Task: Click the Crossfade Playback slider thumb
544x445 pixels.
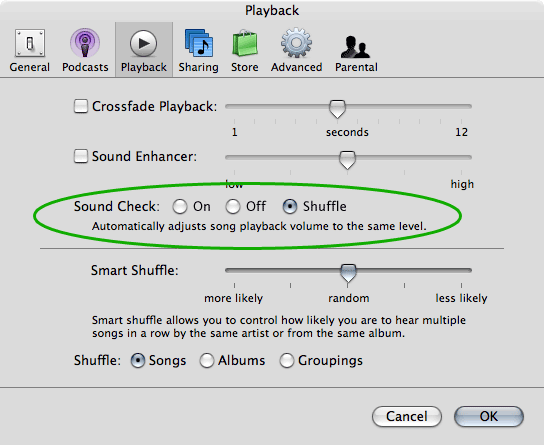Action: click(337, 109)
